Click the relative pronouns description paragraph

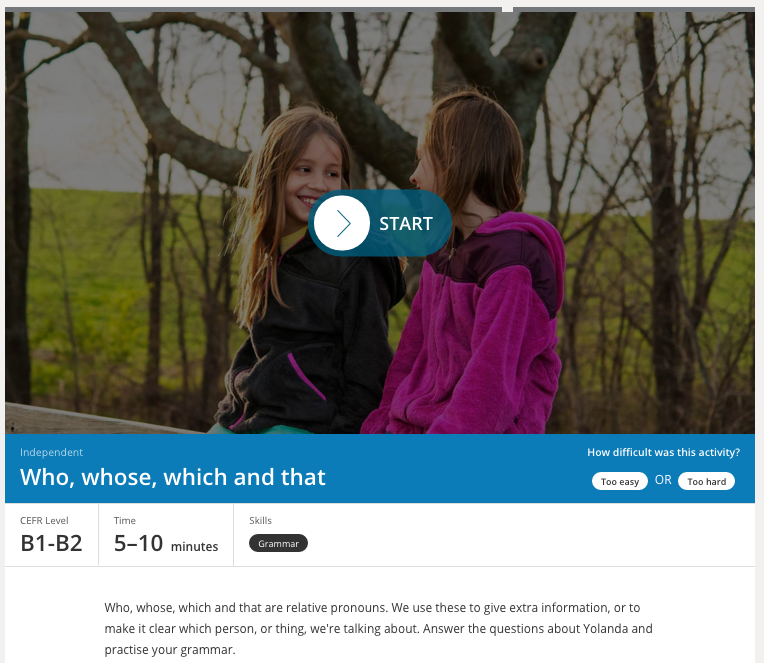click(x=379, y=628)
